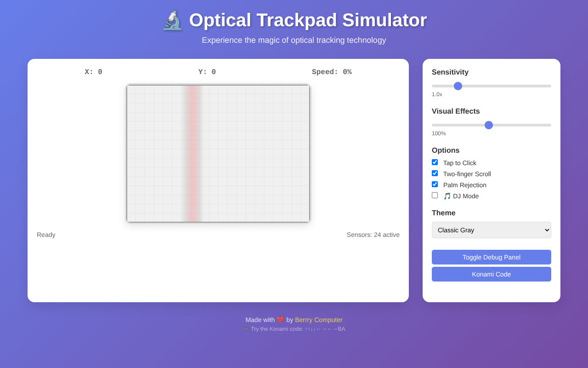
Task: Enable DJ Mode
Action: coord(435,195)
